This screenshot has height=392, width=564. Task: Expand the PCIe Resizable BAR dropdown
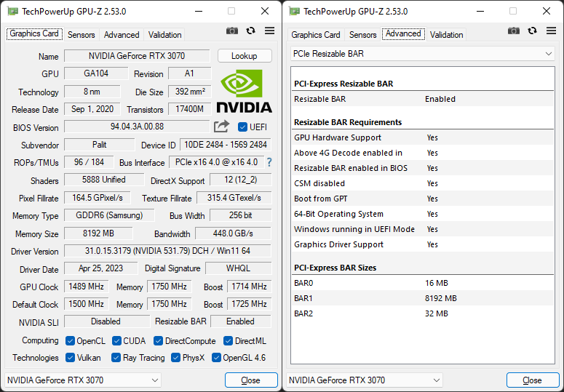click(423, 54)
